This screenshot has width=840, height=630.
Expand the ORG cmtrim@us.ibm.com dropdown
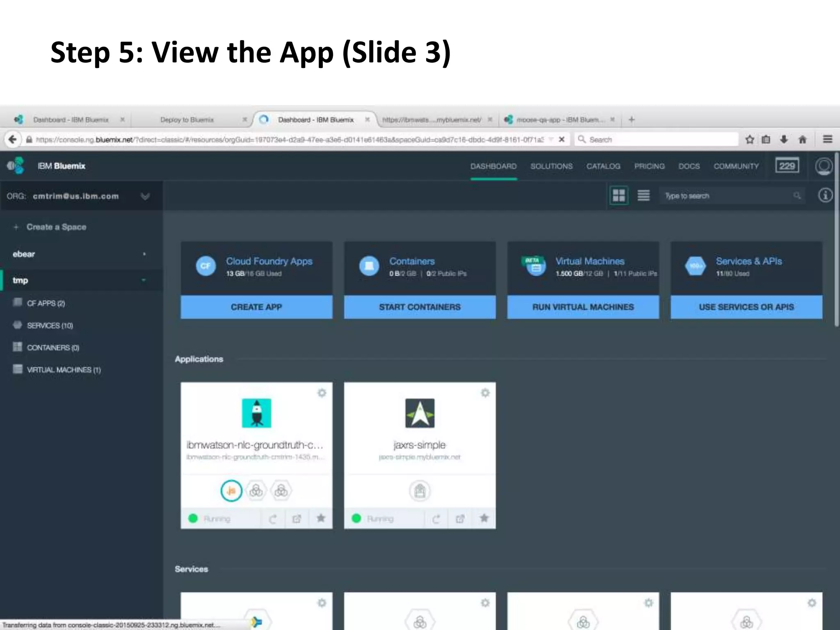[145, 196]
